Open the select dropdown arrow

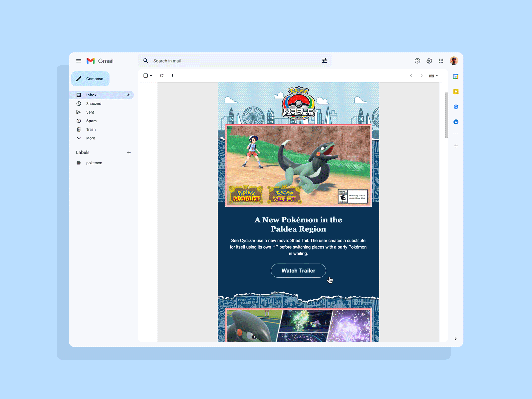tap(151, 76)
